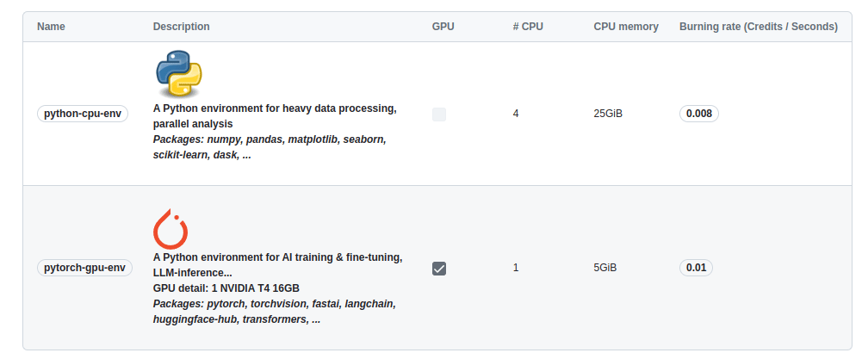Click the GPU detail NVIDIA T4 text
Screen dimensions: 868x359
click(226, 288)
